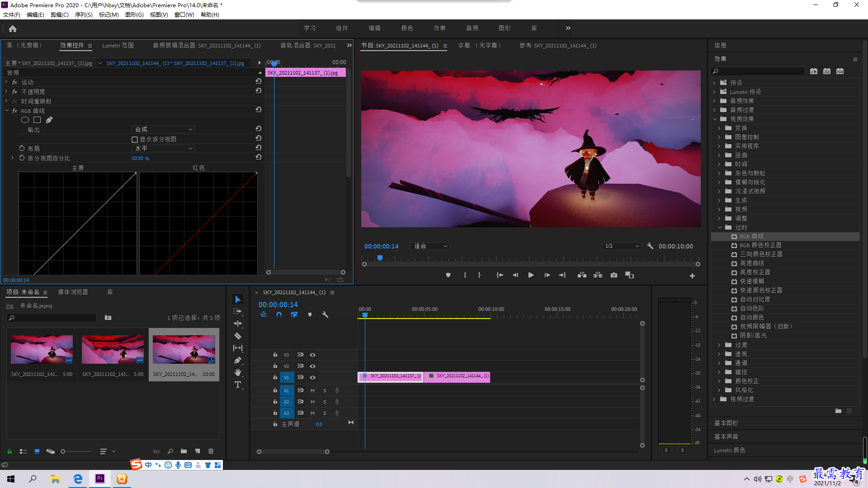Switch project panel to list view

pos(24,451)
